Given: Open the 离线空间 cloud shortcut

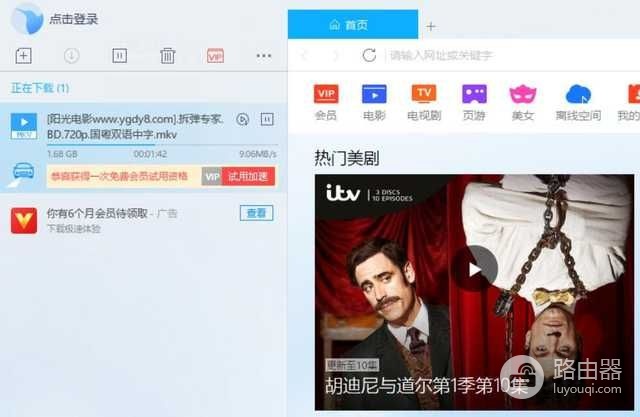Looking at the screenshot, I should click(x=578, y=102).
